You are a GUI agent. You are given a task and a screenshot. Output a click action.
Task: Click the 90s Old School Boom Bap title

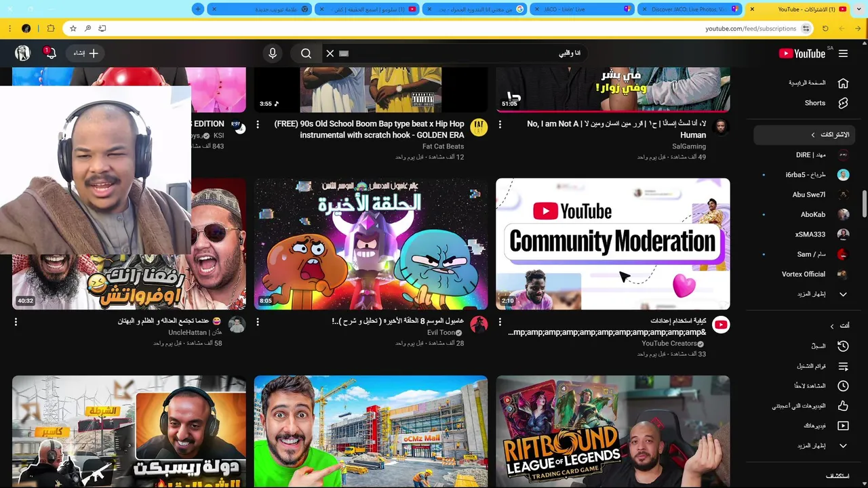coord(370,129)
